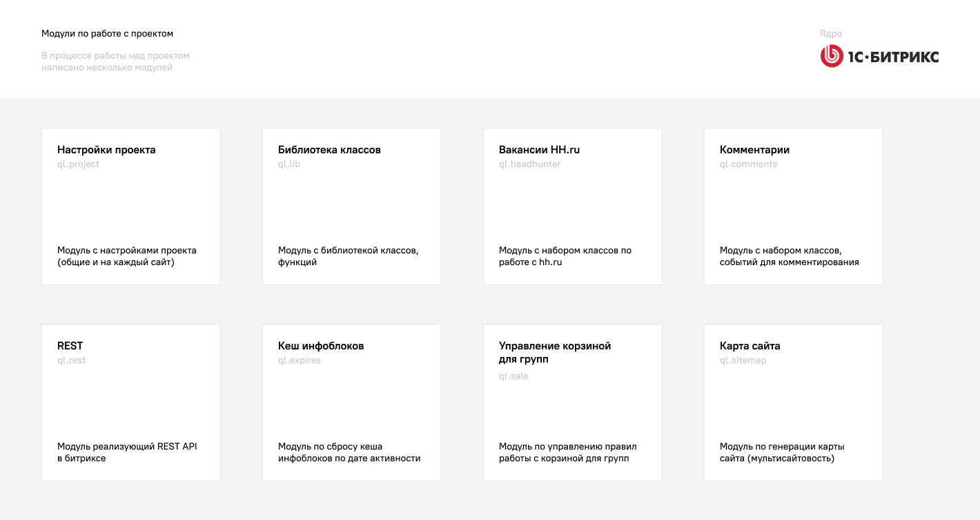This screenshot has width=980, height=520.
Task: Open the REST module card title
Action: coord(70,346)
